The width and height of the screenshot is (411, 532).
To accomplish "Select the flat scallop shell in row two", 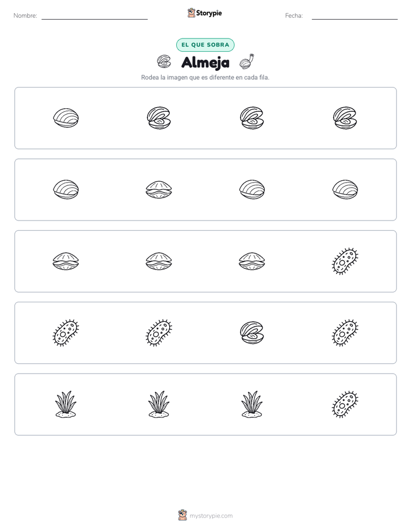I will click(159, 189).
